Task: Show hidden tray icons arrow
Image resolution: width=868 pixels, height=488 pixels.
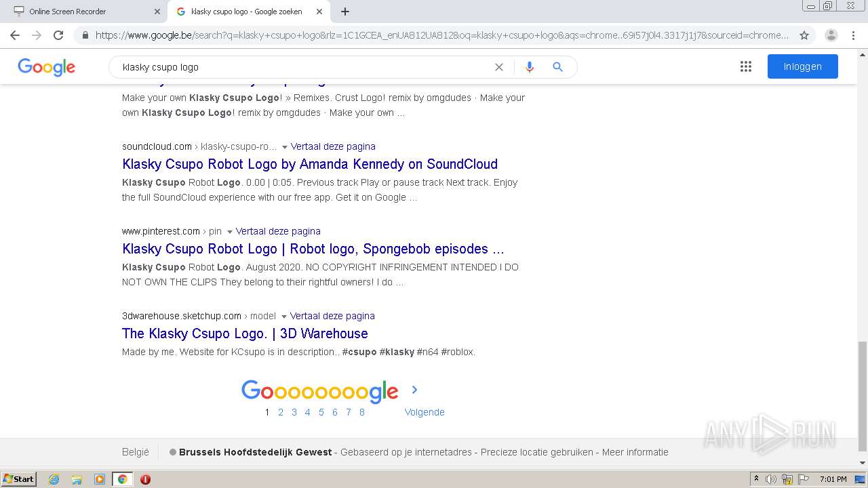Action: [x=756, y=479]
